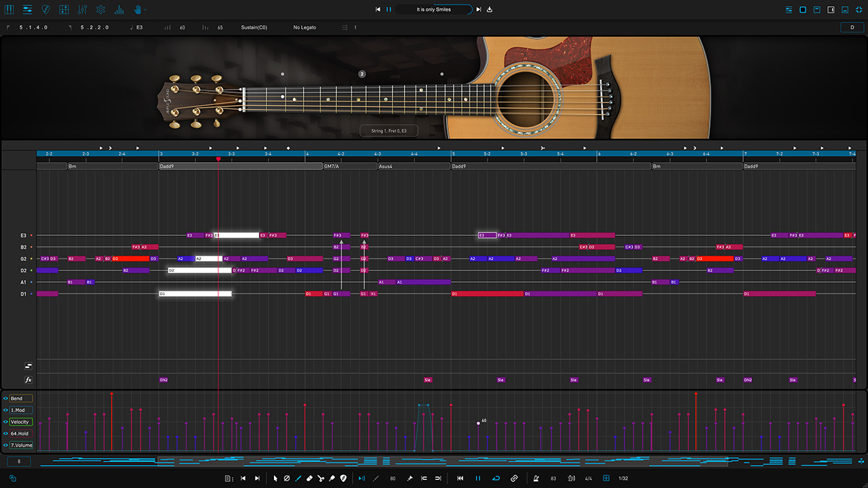
Task: Expand the hand tool dropdown arrow
Action: pyautogui.click(x=145, y=10)
